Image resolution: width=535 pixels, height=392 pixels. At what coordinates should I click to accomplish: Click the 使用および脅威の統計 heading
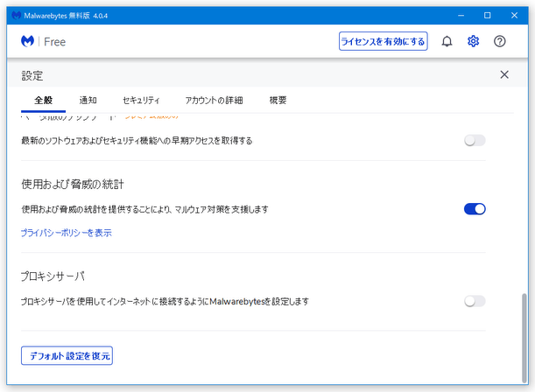click(73, 185)
